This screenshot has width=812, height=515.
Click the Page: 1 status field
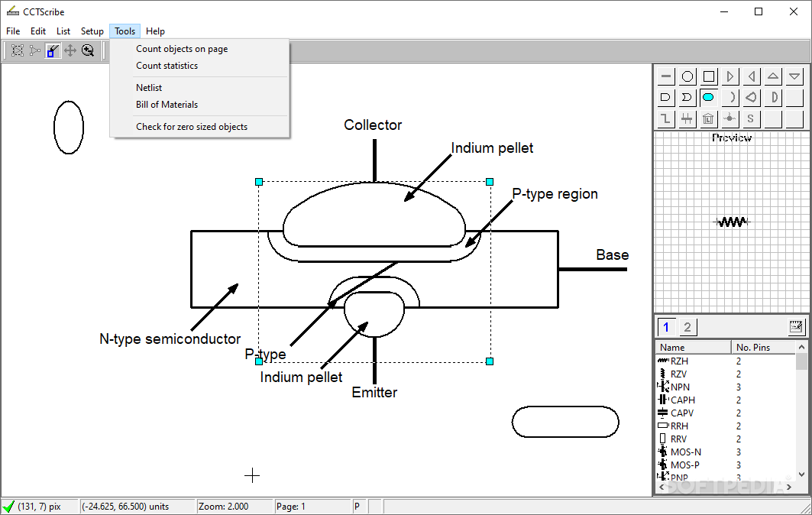[x=312, y=506]
